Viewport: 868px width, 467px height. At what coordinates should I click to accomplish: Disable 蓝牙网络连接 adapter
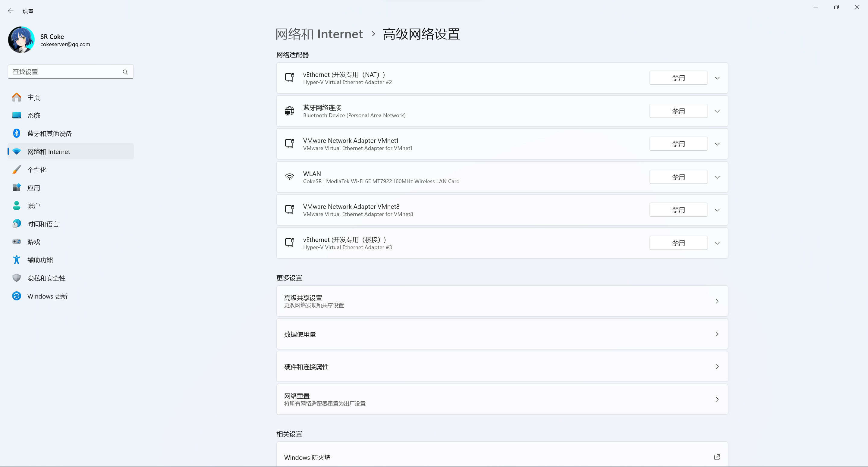coord(678,111)
